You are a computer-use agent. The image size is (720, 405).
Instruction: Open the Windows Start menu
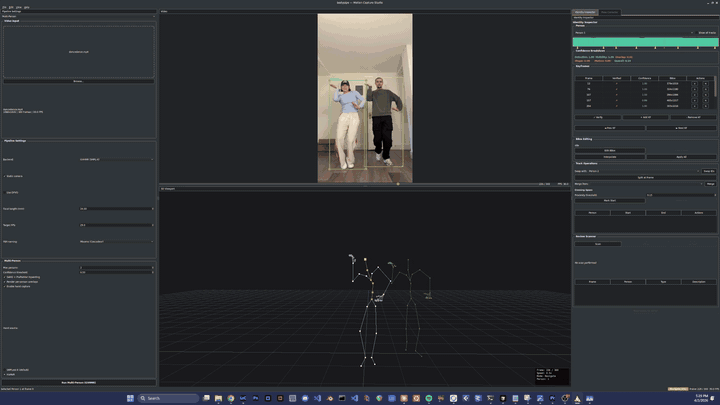pos(130,398)
